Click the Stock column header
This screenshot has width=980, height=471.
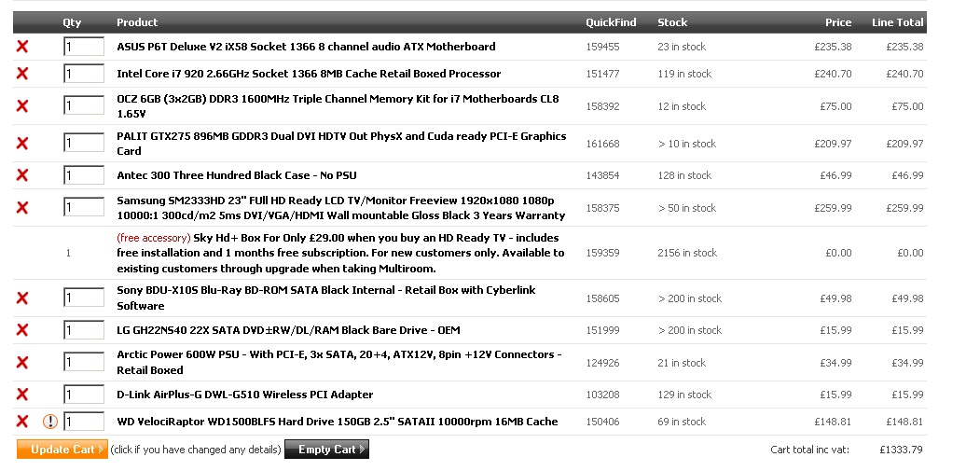point(672,22)
